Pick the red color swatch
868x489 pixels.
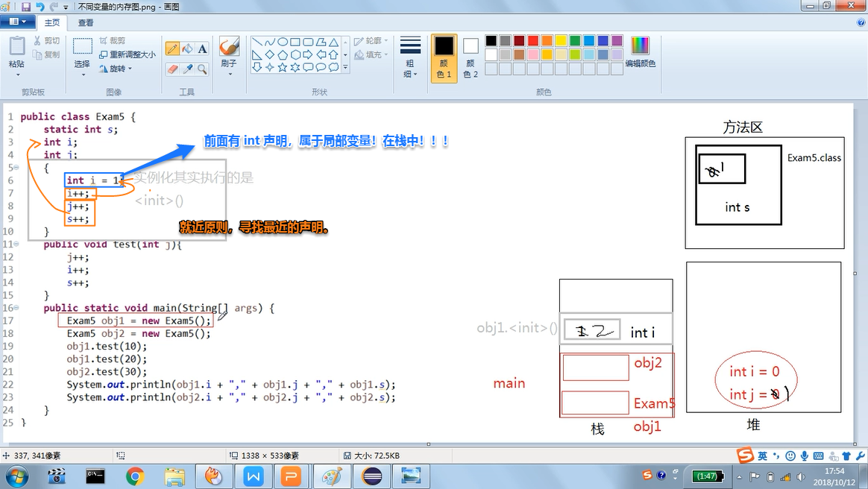(533, 40)
